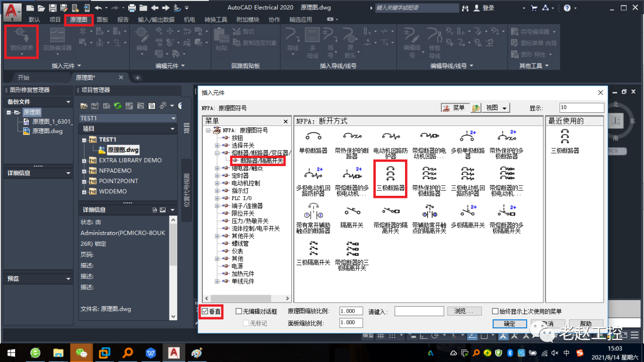Viewport: 644px width, 362px height.
Task: Collapse the 熔断器/断路器/变压器 tree node
Action: pyautogui.click(x=217, y=153)
